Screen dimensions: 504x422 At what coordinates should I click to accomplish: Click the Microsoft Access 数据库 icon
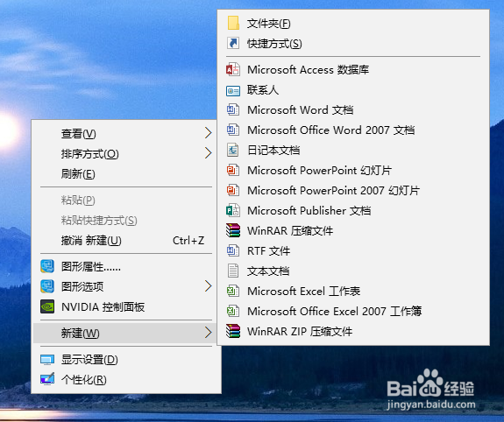click(x=233, y=69)
